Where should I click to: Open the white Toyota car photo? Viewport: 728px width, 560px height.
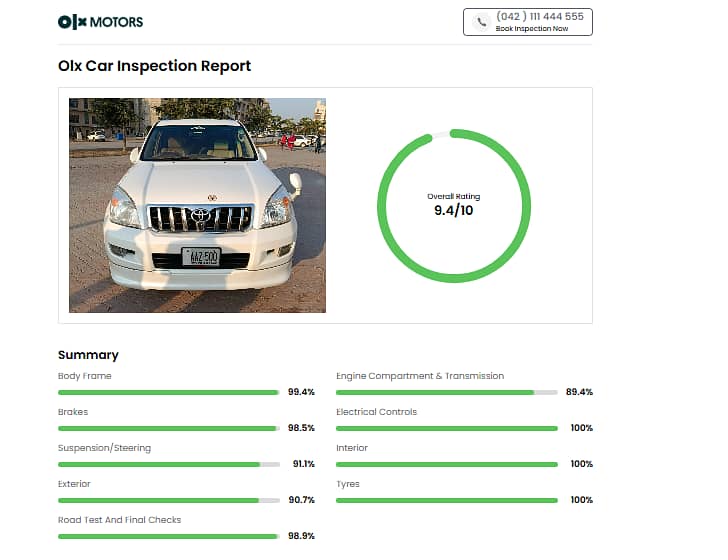[197, 205]
